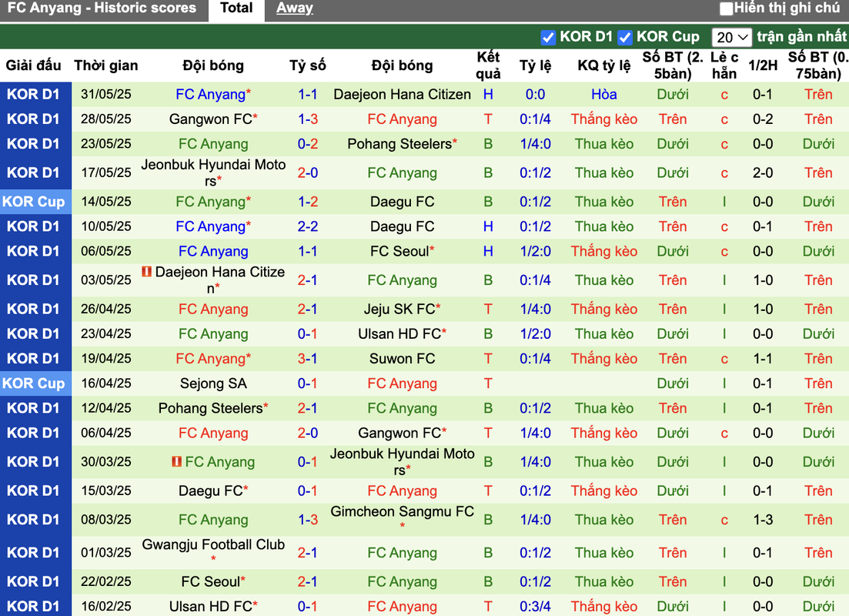This screenshot has width=849, height=616.
Task: Open FC Seoul link in 06/05/25 row
Action: click(399, 251)
